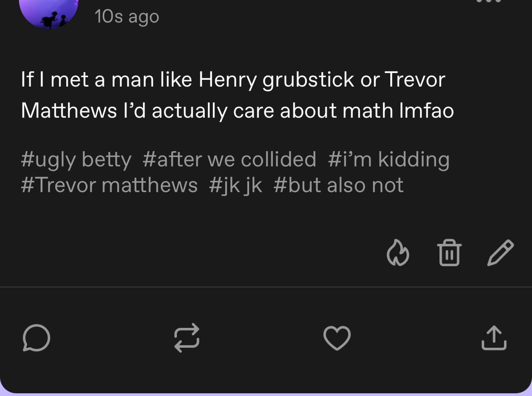
Task: Open the #Trevor matthews tag
Action: tap(109, 185)
